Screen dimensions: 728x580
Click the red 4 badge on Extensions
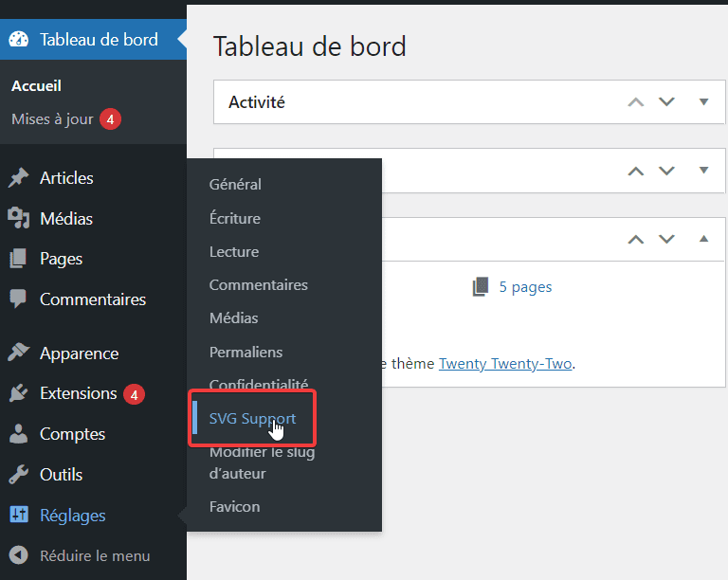(135, 394)
